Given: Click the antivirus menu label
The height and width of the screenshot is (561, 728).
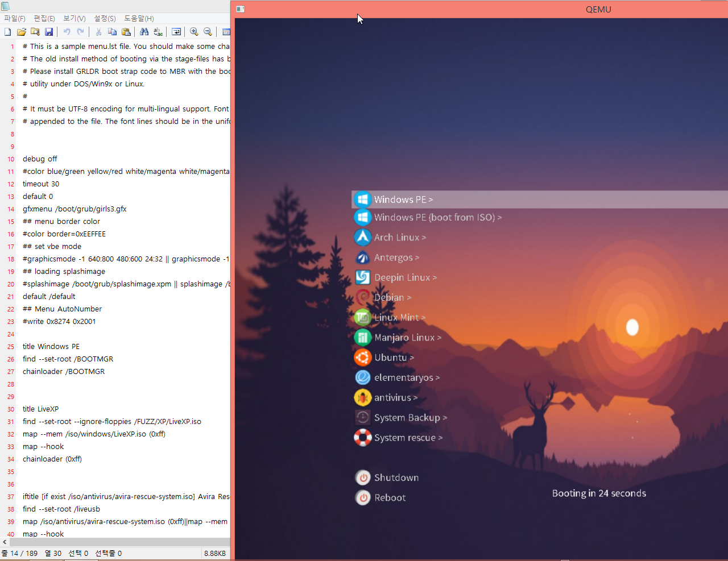Looking at the screenshot, I should point(396,397).
